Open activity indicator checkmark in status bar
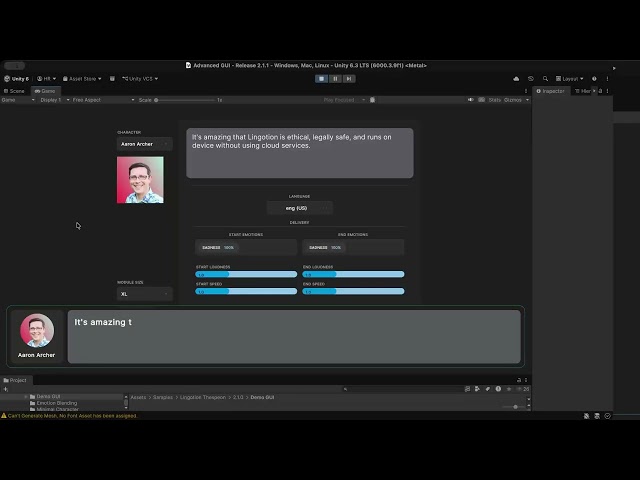 (607, 416)
